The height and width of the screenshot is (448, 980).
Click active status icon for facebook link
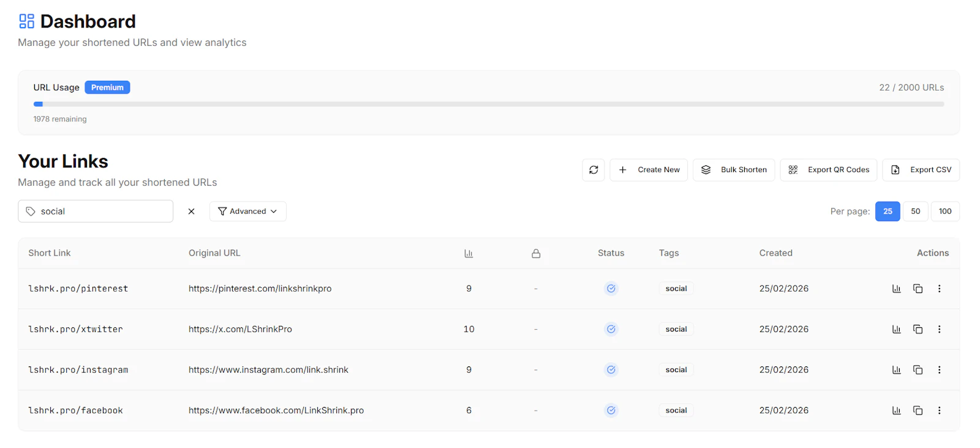coord(611,411)
